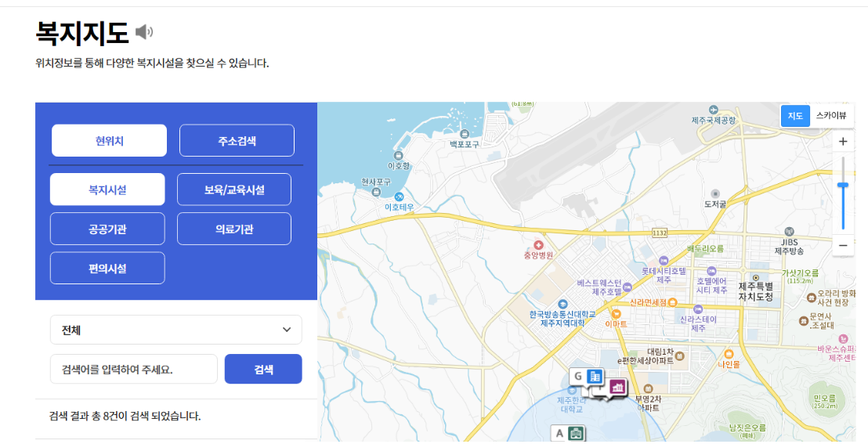868x444 pixels.
Task: Click the 부영2차 아파트 icon
Action: pyautogui.click(x=648, y=388)
